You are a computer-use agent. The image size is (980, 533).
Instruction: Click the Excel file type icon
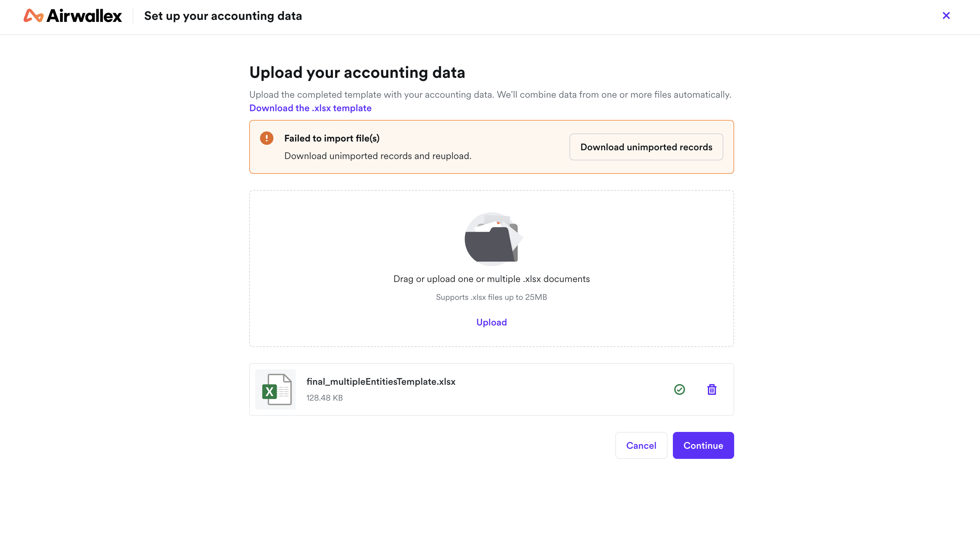coord(275,389)
